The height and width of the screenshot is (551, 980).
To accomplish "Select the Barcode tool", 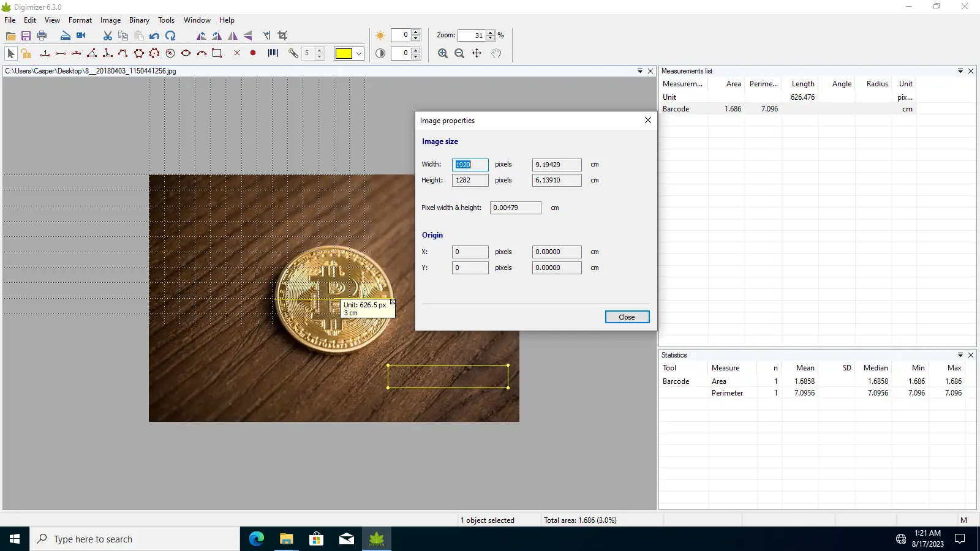I will coord(273,53).
